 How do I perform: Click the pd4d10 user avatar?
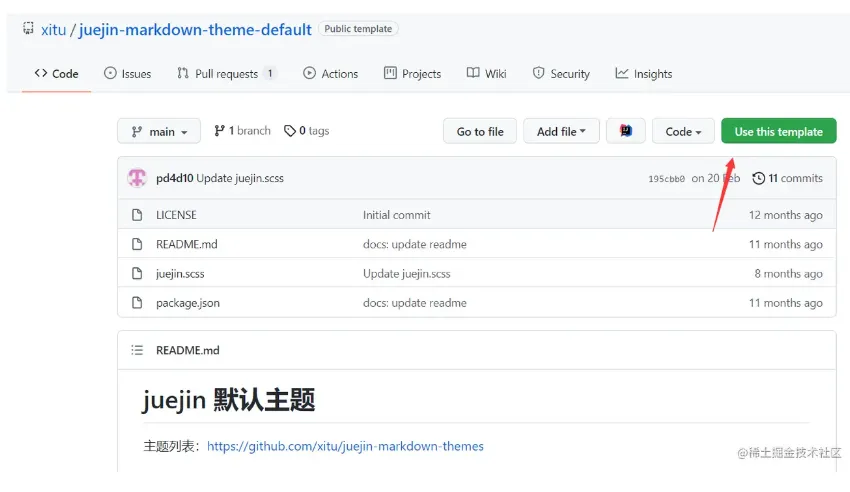point(137,178)
